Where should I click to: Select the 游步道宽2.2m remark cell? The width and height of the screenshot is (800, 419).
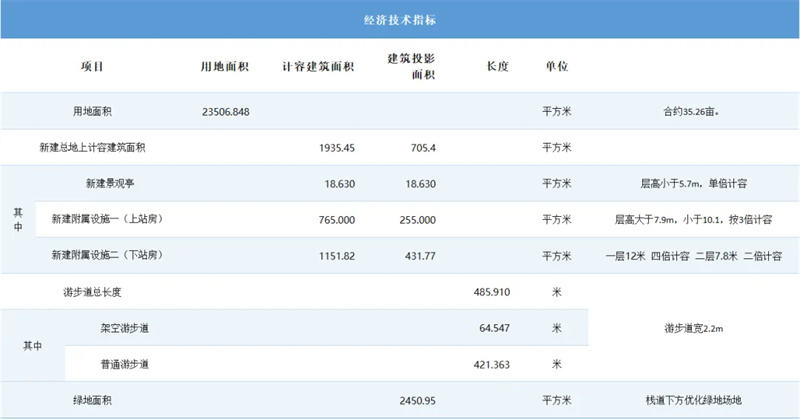click(693, 328)
